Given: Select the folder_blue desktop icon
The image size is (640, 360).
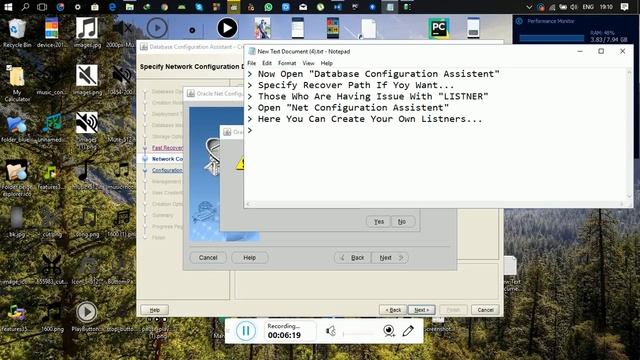Looking at the screenshot, I should click(16, 128).
